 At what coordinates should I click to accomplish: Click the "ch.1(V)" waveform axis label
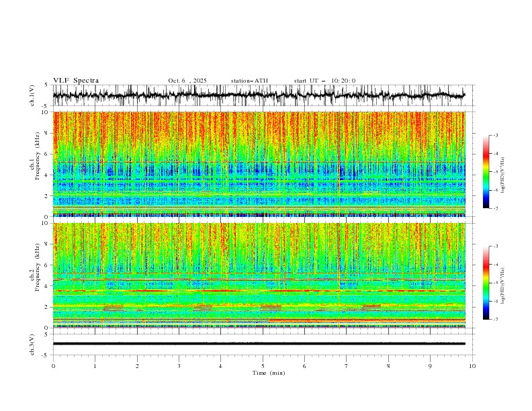pyautogui.click(x=32, y=95)
